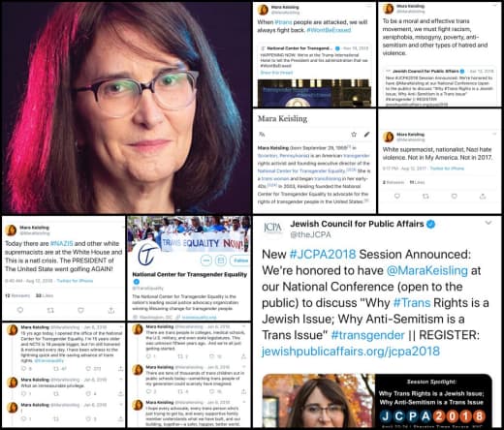The width and height of the screenshot is (504, 430).
Task: Retweet the 'White supremacist, nationalist' tweet
Action: tap(425, 196)
